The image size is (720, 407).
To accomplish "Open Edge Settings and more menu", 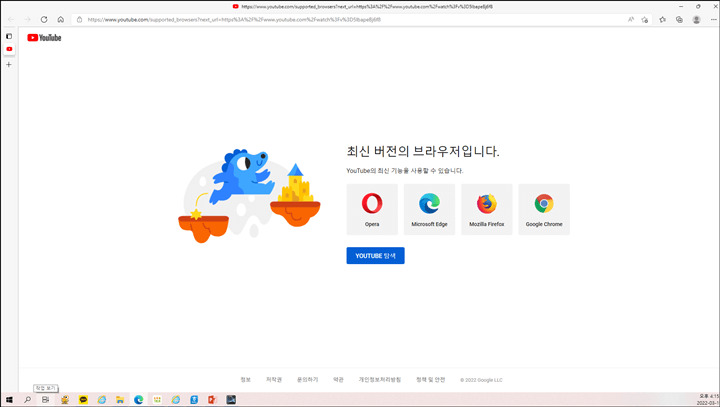I will tap(713, 19).
